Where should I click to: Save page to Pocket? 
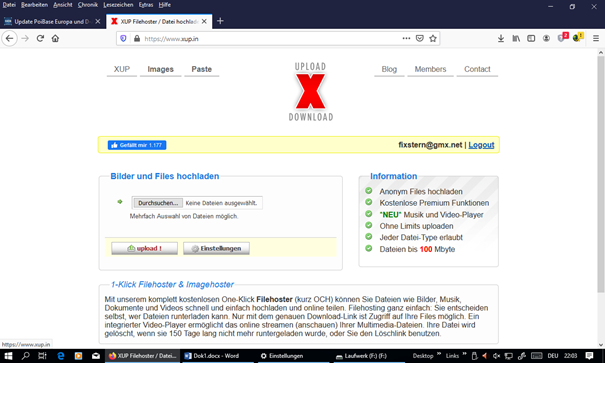coord(420,39)
